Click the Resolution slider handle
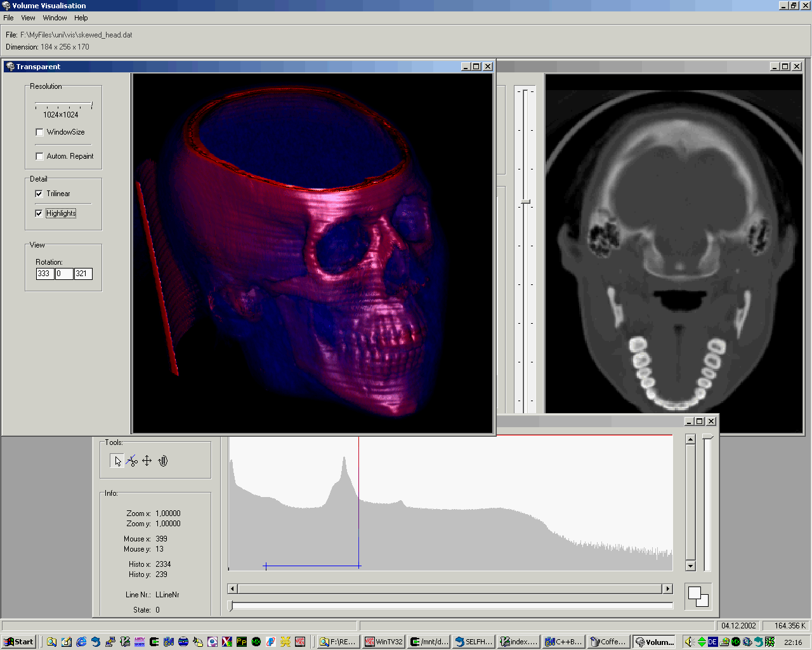The image size is (812, 650). tap(91, 105)
